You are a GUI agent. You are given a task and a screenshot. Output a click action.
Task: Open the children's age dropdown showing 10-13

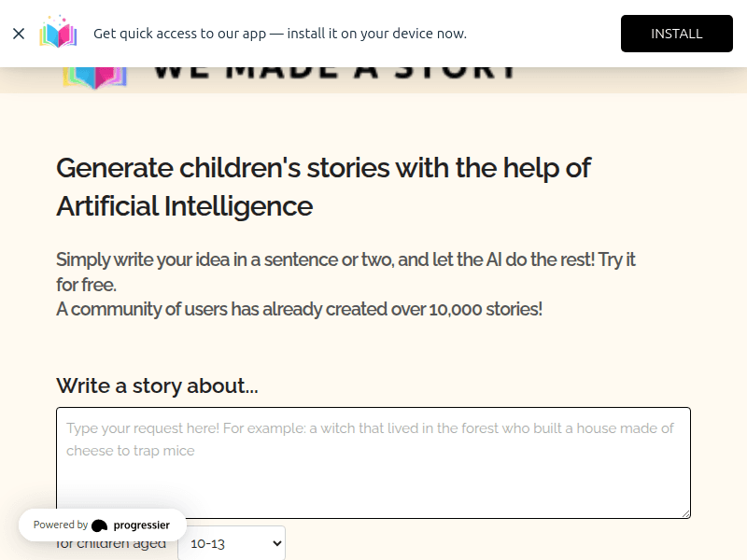coord(232,543)
